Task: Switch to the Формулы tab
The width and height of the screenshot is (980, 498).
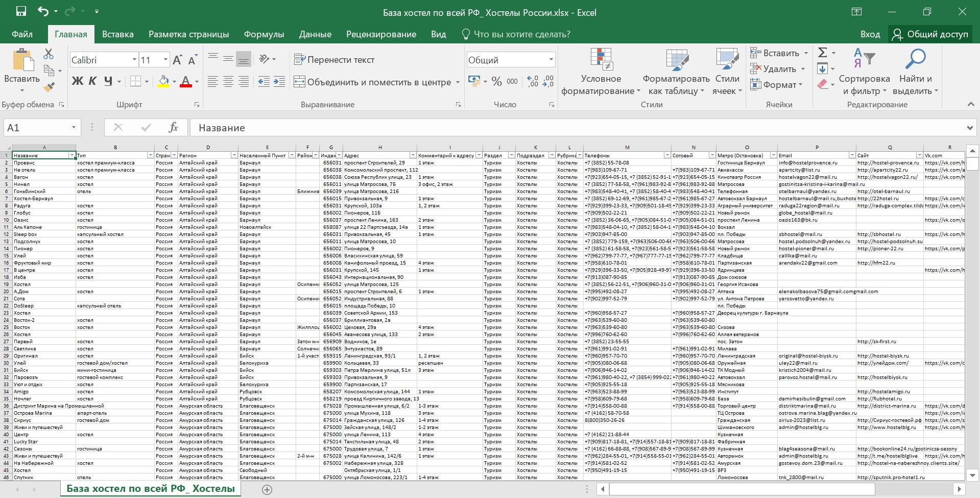Action: coord(264,34)
